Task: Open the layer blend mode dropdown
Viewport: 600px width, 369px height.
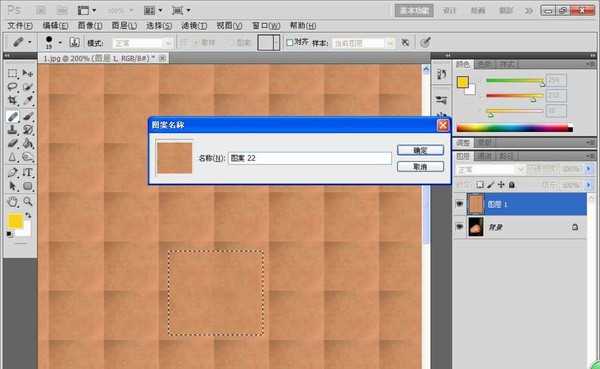Action: point(490,169)
